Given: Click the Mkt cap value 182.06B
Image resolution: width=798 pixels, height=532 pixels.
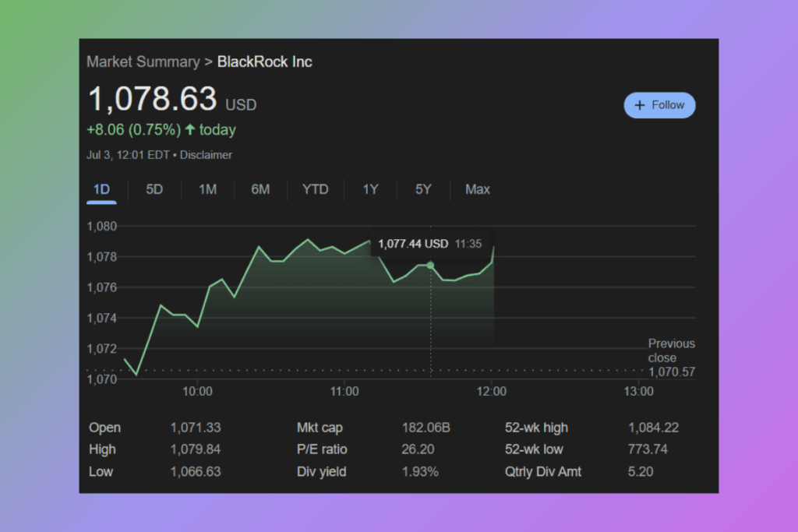Looking at the screenshot, I should [425, 428].
